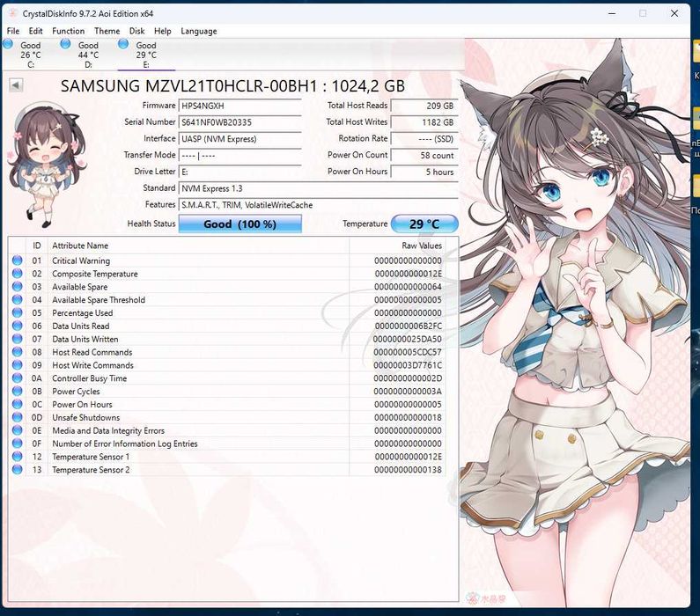Open the Disk menu
The height and width of the screenshot is (616, 700).
(136, 31)
